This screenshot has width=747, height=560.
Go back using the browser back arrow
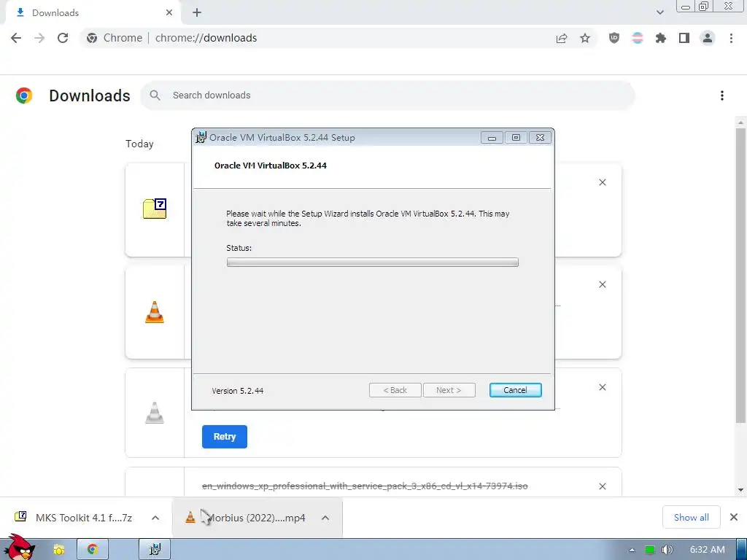[x=16, y=38]
